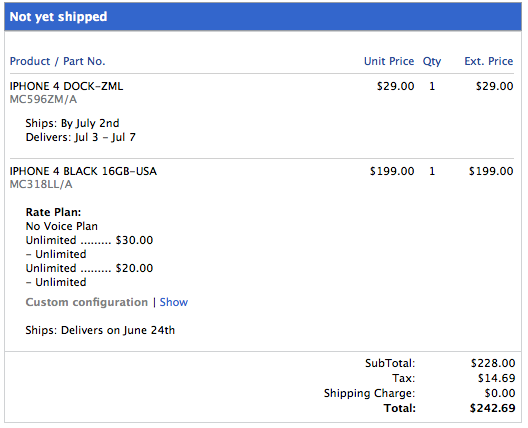
Task: Click the Unlimited $30.00 plan line
Action: click(89, 240)
